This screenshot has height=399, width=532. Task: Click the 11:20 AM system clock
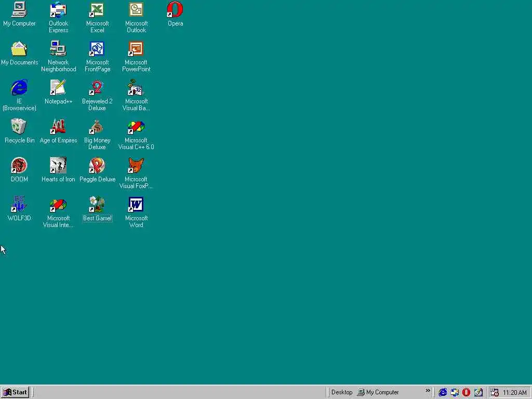[x=515, y=393]
